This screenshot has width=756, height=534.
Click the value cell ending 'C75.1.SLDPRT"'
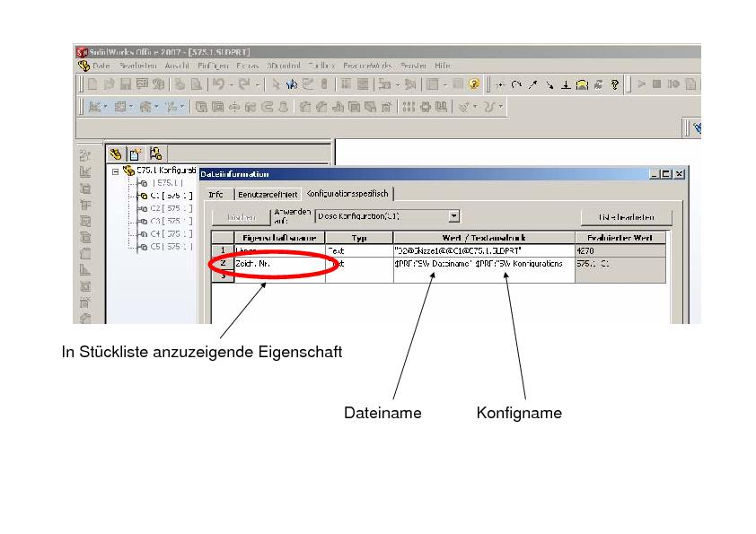click(x=484, y=250)
